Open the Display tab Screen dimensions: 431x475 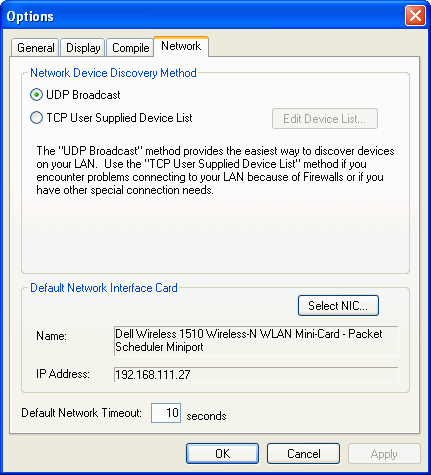coord(83,48)
